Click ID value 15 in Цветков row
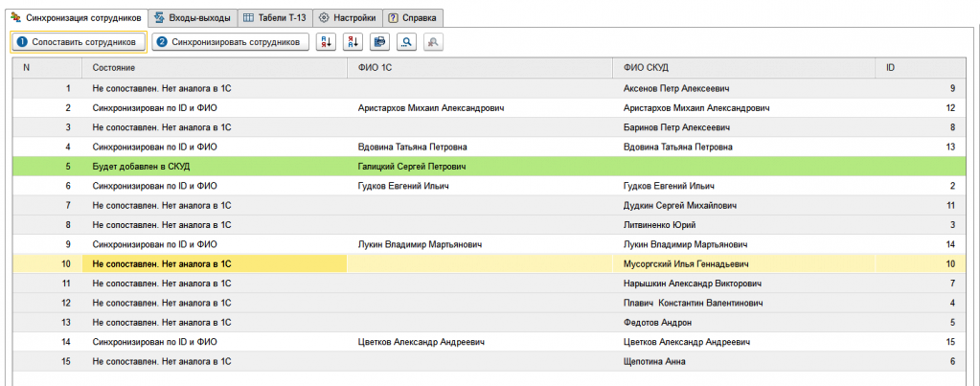This screenshot has height=386, width=980. (x=950, y=342)
